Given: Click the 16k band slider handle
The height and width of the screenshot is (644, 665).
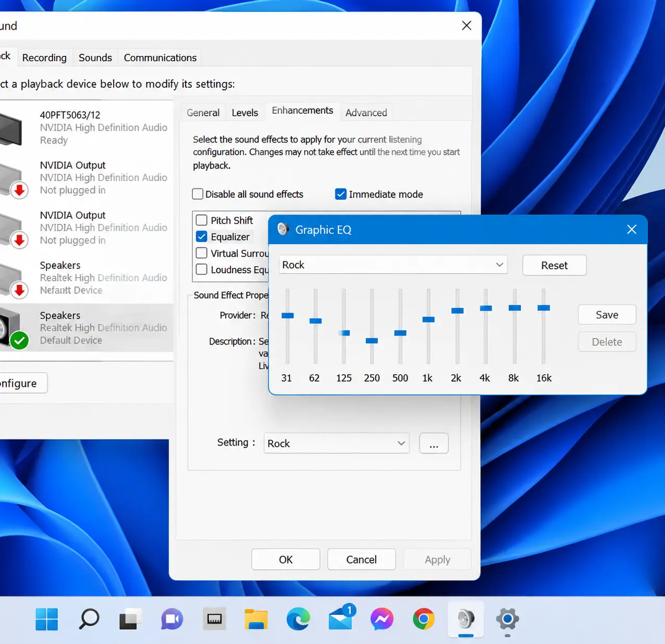Looking at the screenshot, I should coord(543,307).
